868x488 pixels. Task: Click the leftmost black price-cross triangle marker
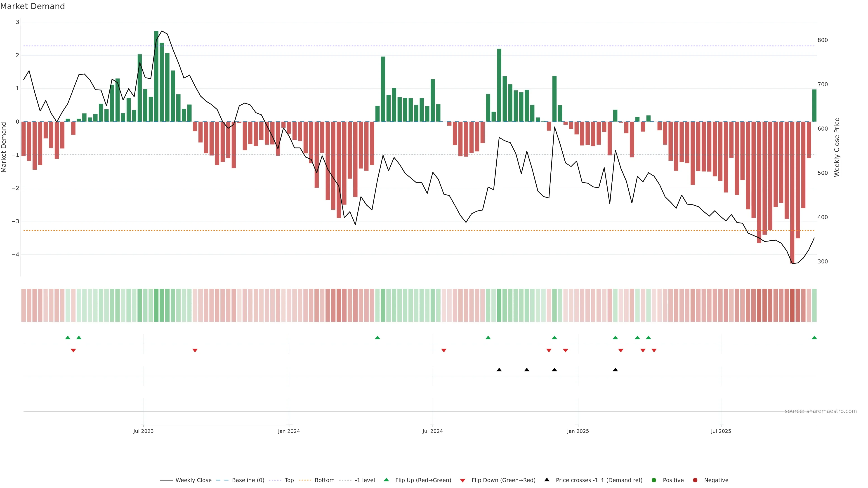[499, 370]
